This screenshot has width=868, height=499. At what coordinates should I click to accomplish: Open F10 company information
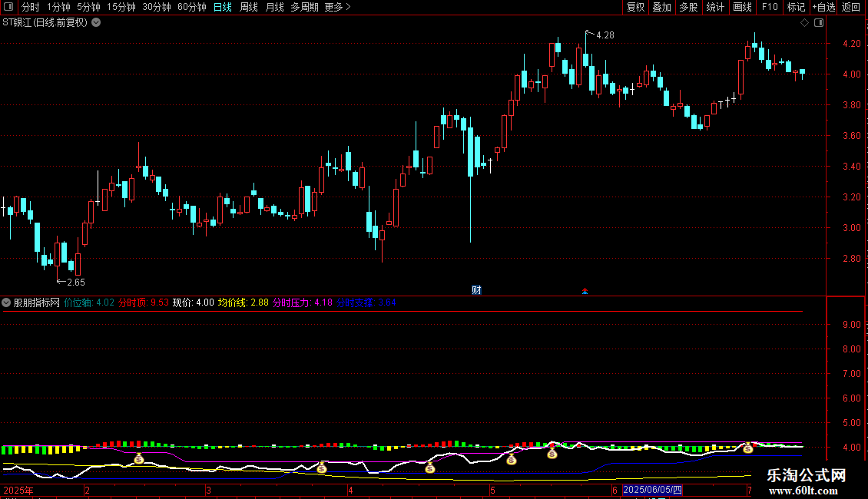(x=770, y=7)
